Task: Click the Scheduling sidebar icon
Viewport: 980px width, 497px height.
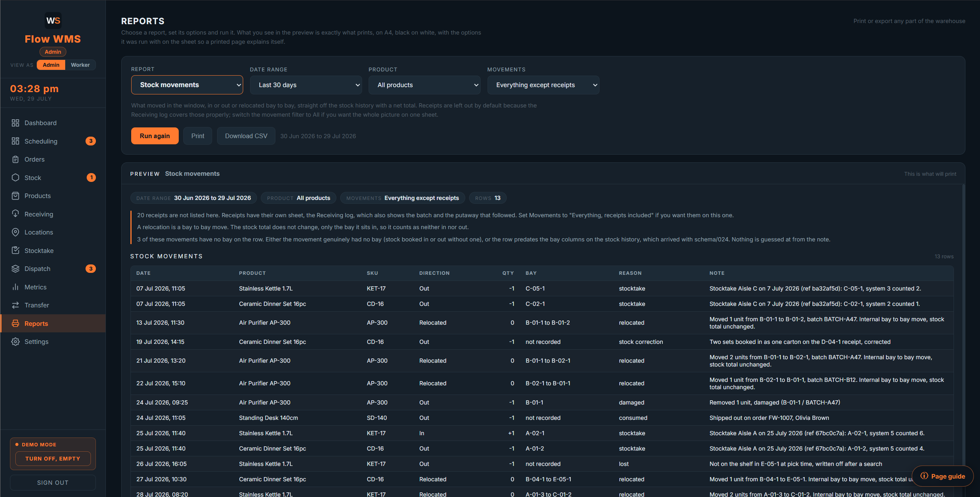Action: pos(15,141)
